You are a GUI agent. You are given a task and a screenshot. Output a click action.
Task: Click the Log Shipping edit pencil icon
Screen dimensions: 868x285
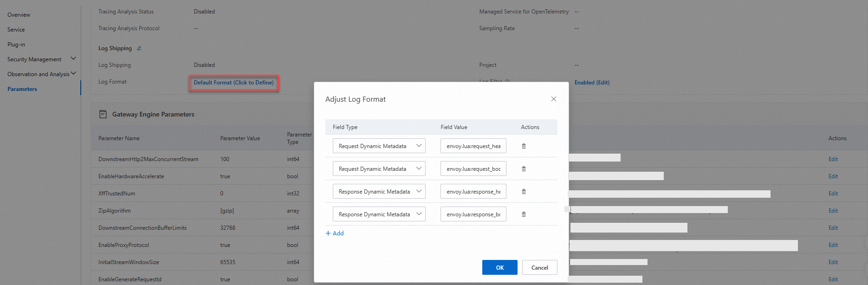(x=139, y=48)
